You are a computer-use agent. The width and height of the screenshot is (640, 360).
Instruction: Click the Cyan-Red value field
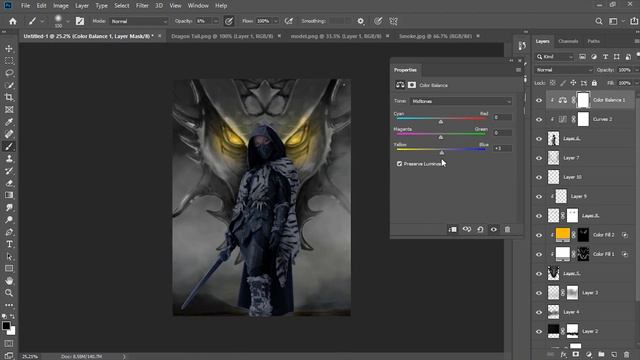point(502,117)
